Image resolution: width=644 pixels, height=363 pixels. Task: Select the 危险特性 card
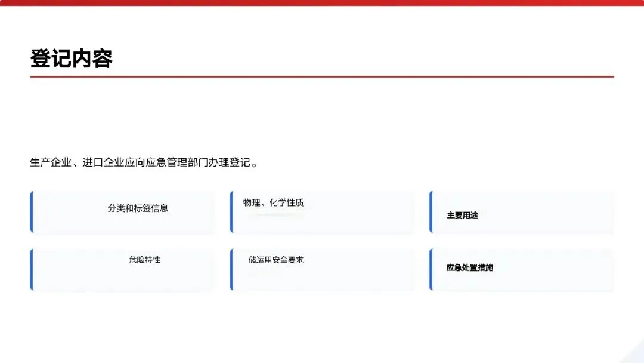pyautogui.click(x=123, y=270)
